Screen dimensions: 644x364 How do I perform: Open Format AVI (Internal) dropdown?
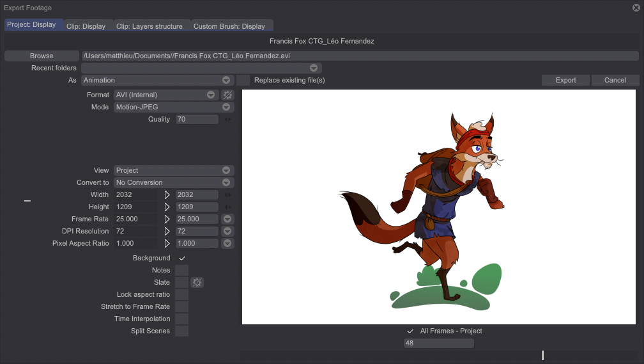click(166, 95)
